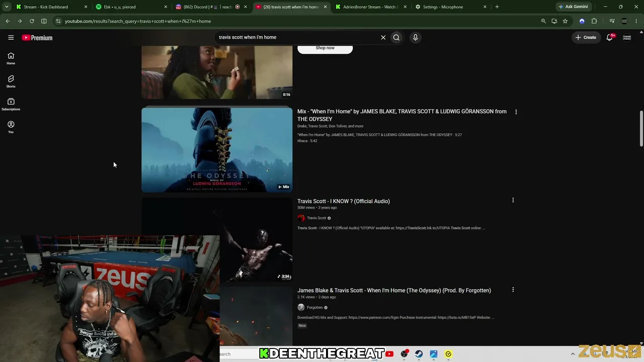Open the Photos taskbar icon
644x362 pixels.
tap(434, 354)
